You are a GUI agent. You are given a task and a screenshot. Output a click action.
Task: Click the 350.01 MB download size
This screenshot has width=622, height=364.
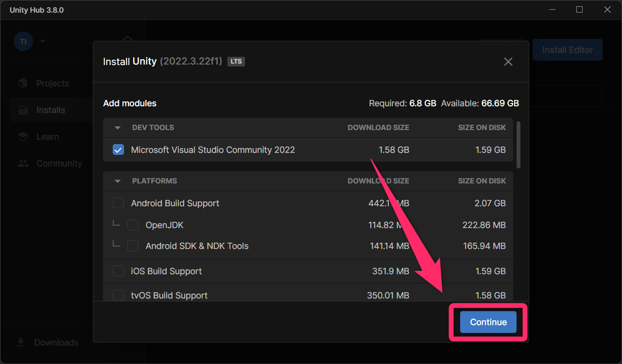(x=388, y=296)
